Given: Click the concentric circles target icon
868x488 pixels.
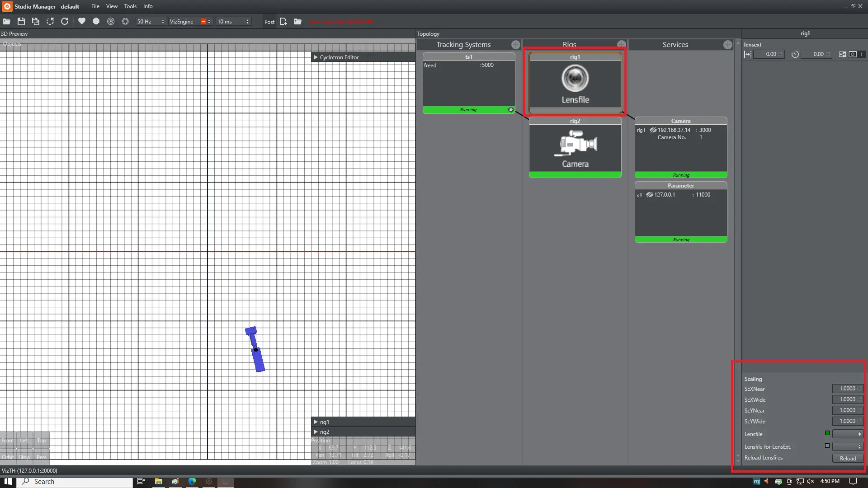Looking at the screenshot, I should pos(111,21).
